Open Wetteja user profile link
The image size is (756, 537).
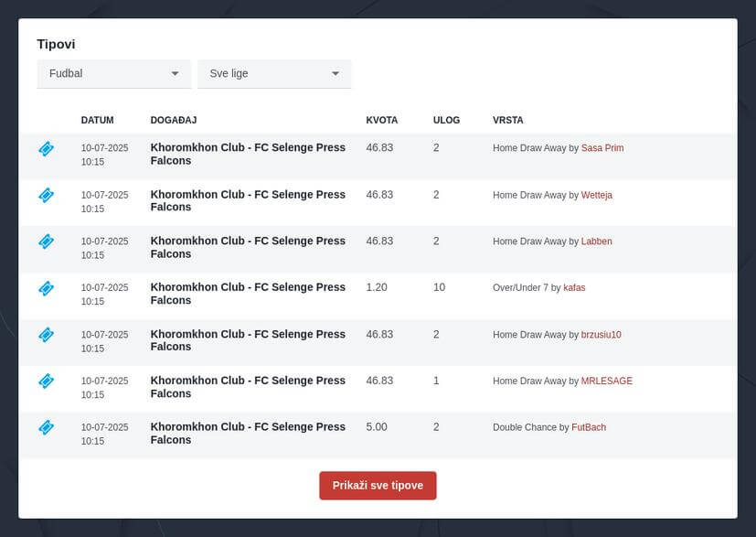pyautogui.click(x=596, y=195)
